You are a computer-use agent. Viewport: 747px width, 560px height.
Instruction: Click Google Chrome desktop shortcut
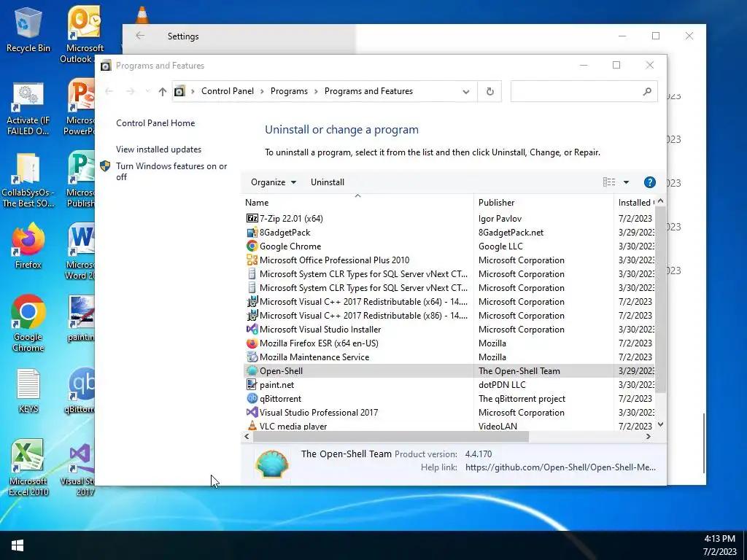point(28,323)
